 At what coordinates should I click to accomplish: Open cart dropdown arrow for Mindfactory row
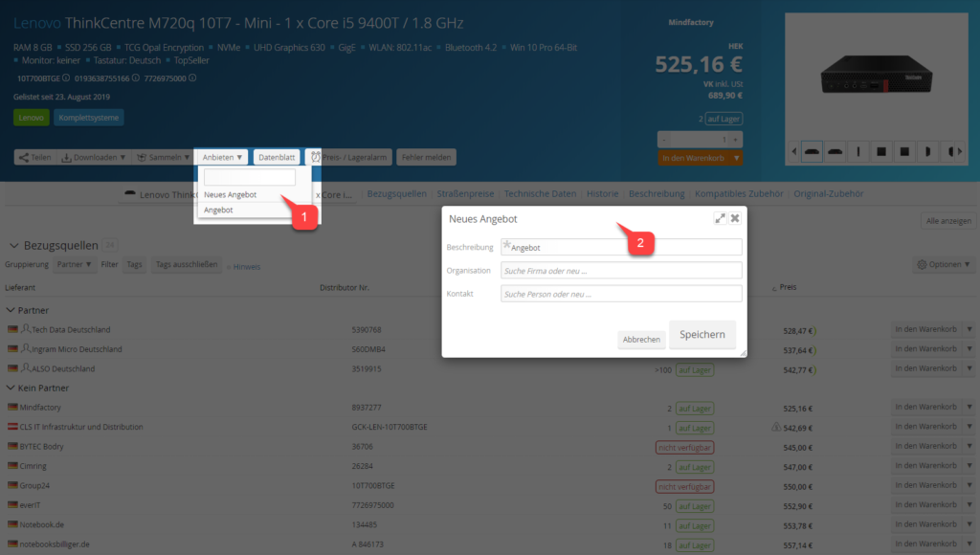pos(969,407)
